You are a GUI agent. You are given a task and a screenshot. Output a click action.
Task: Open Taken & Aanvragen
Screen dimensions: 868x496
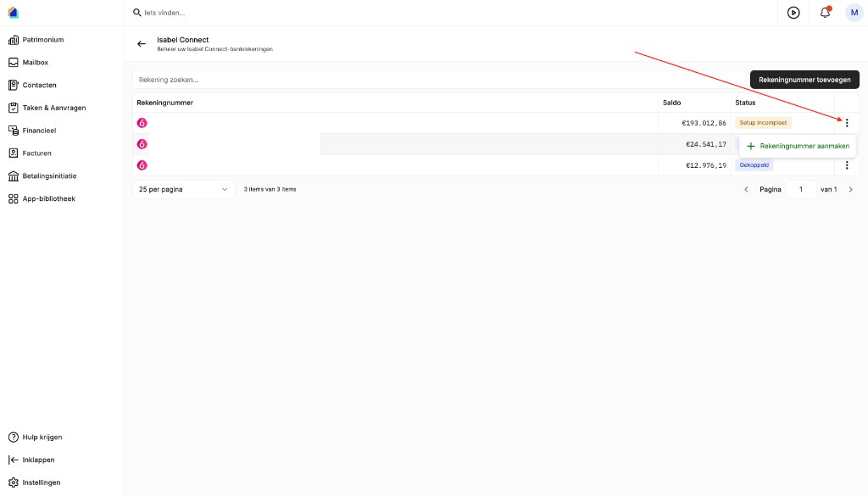click(x=54, y=108)
